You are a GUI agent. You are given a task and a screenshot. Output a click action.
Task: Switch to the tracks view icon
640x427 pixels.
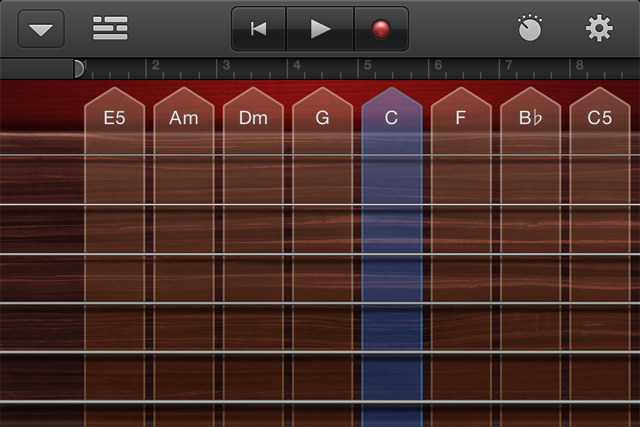[x=110, y=28]
